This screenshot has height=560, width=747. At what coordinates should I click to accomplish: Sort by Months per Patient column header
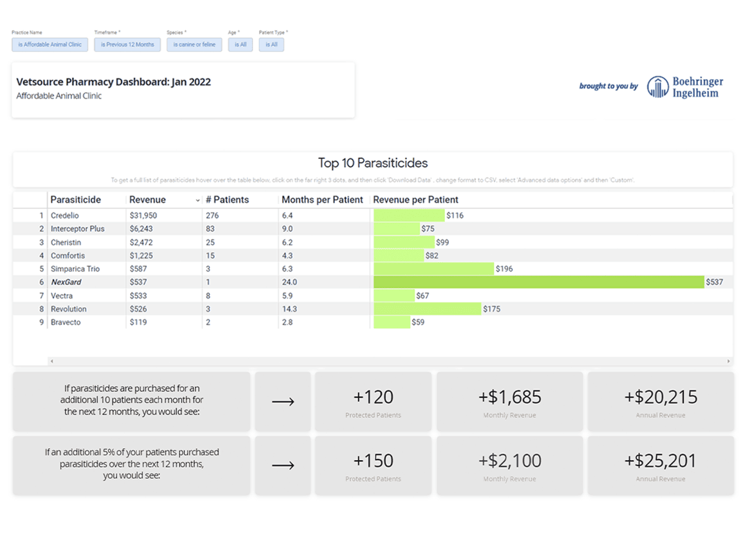(x=322, y=200)
